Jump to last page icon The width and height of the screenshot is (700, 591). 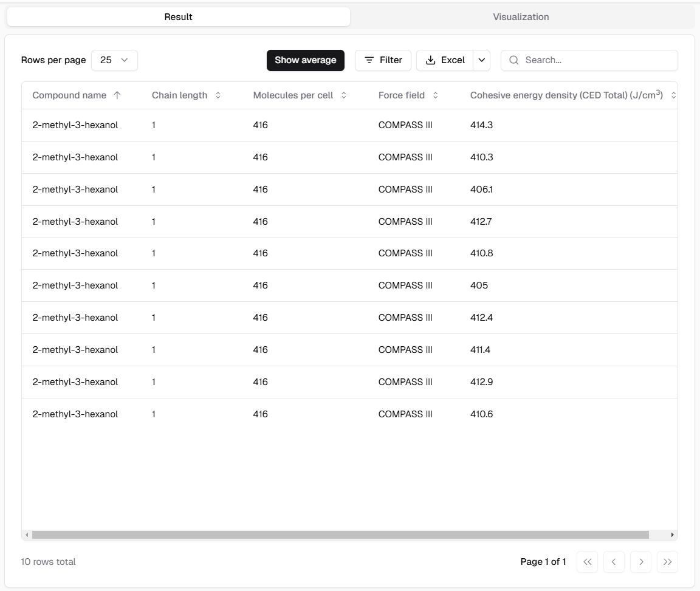(667, 562)
